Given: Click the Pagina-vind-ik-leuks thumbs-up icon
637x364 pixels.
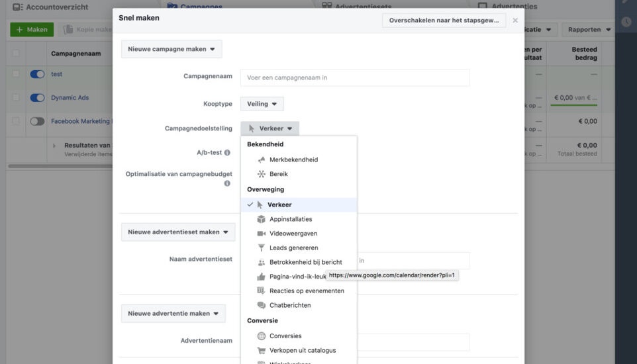Looking at the screenshot, I should point(261,277).
